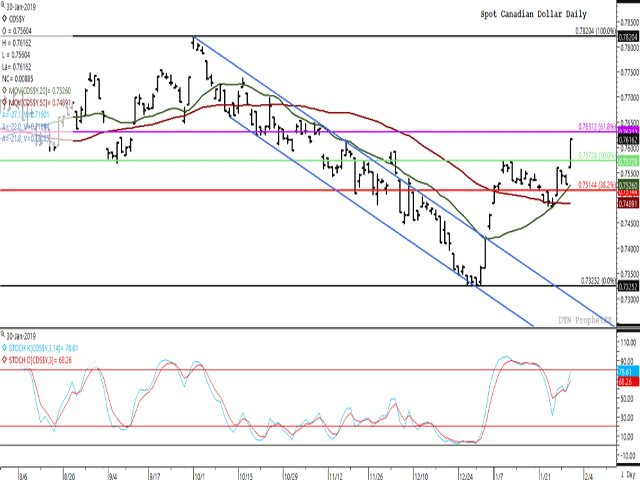Click the 0.77500 price axis label

tap(629, 72)
